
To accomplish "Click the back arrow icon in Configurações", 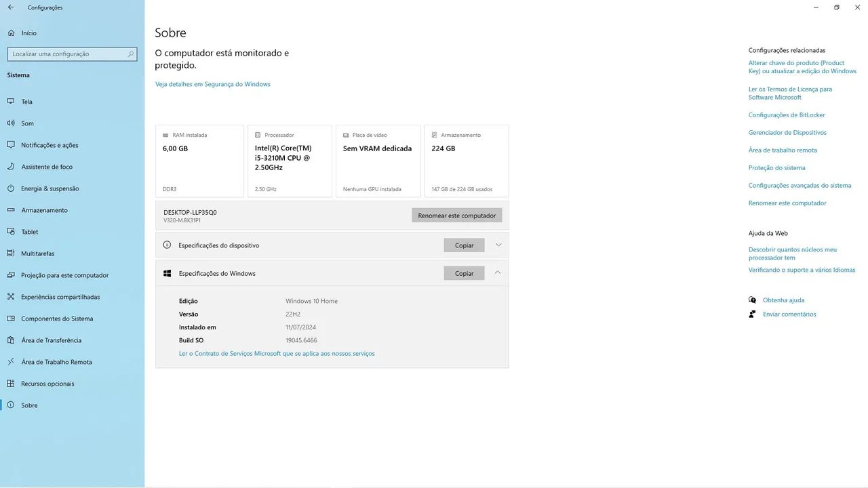I will pos(10,7).
